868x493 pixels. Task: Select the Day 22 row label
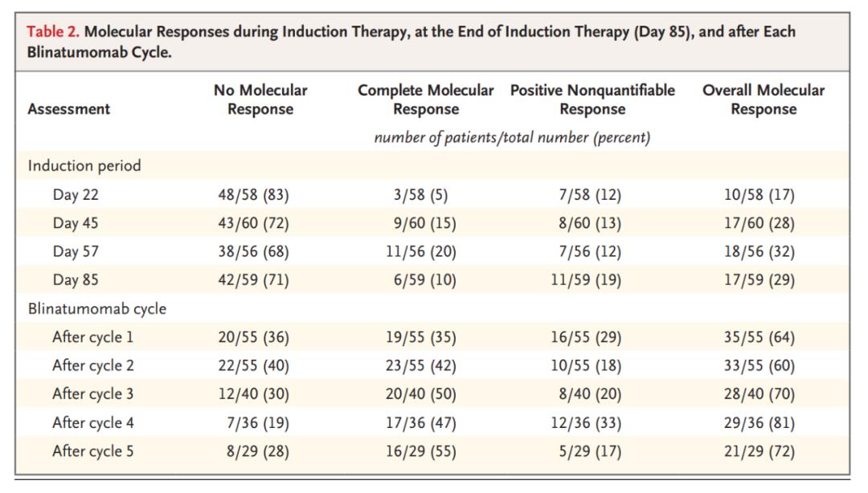click(x=77, y=194)
